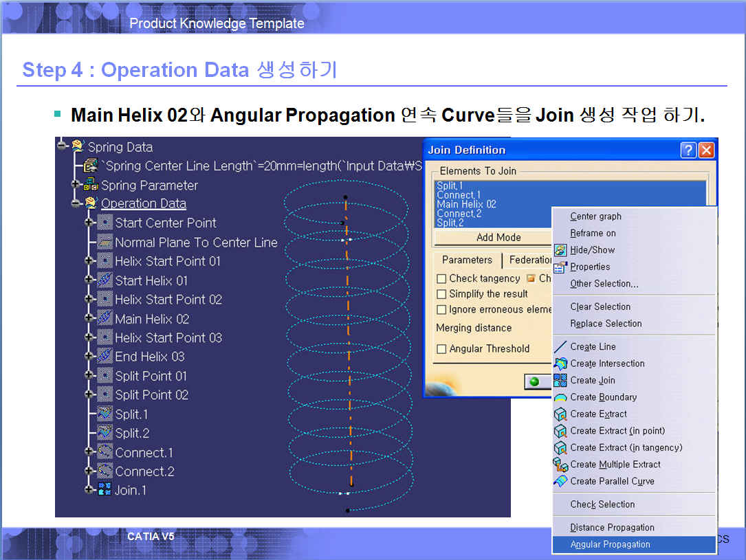
Task: Enable the Angular Threshold checkbox
Action: (x=442, y=349)
